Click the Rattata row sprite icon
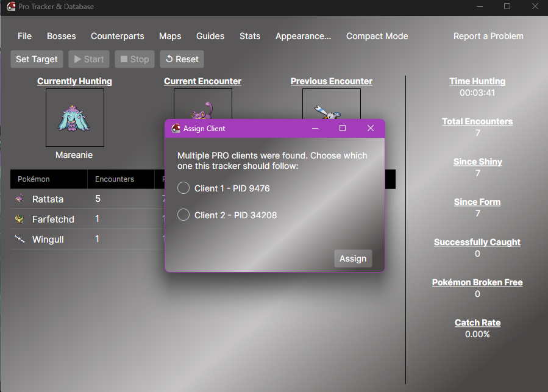Viewport: 548px width, 392px height. coord(20,199)
